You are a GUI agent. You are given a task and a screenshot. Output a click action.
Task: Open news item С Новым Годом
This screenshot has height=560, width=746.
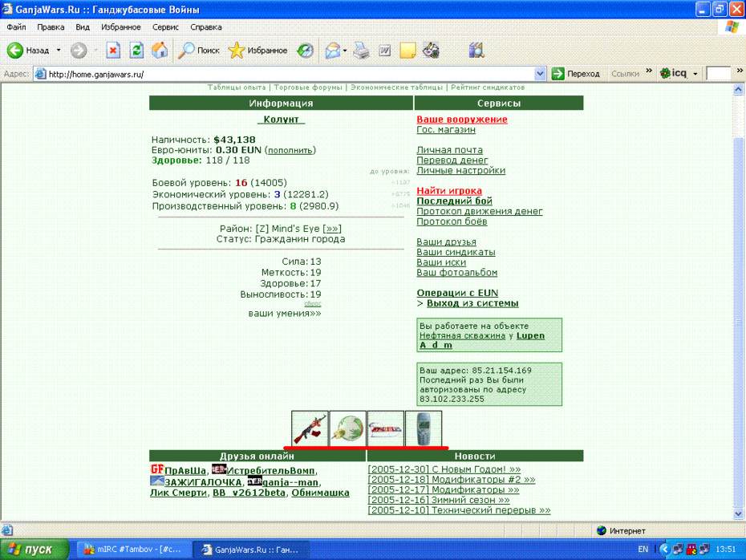(444, 469)
